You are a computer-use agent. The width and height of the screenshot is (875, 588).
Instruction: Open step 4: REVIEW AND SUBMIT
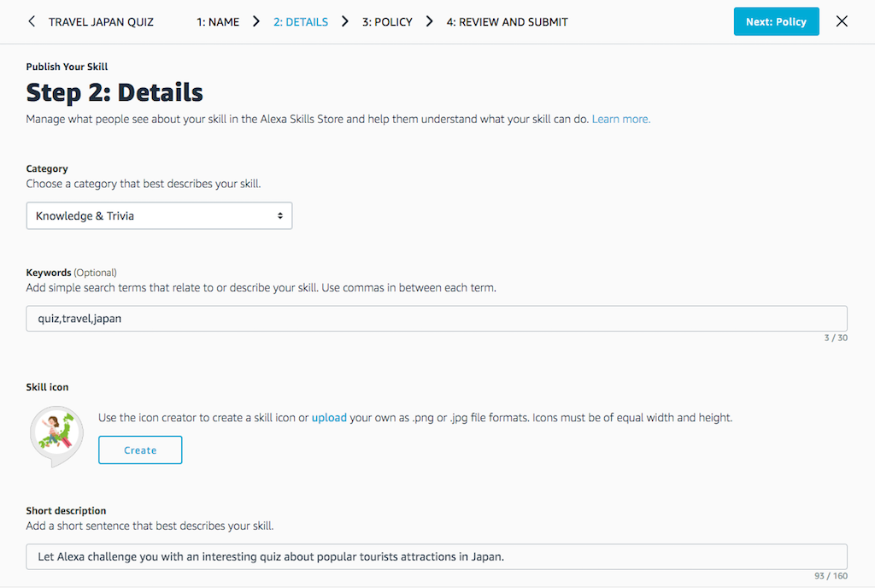point(507,21)
